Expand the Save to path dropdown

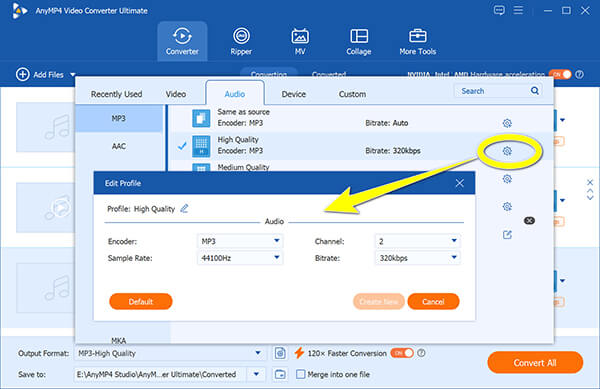click(256, 374)
